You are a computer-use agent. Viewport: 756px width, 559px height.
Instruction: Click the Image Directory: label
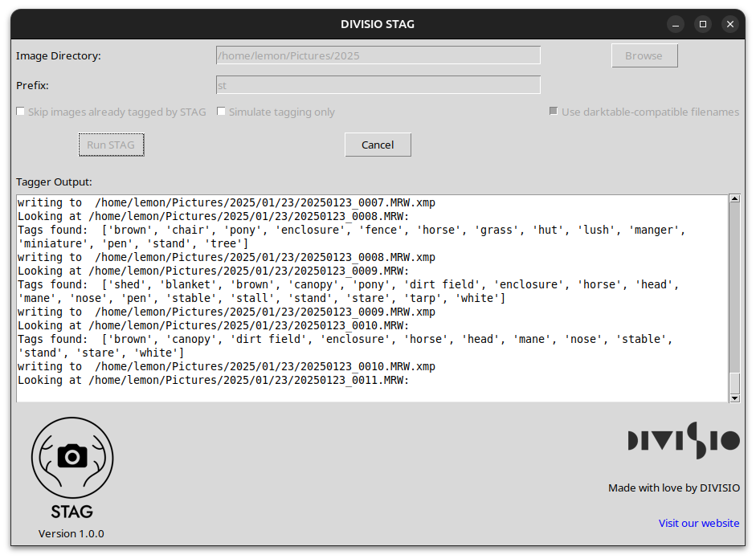tap(59, 56)
